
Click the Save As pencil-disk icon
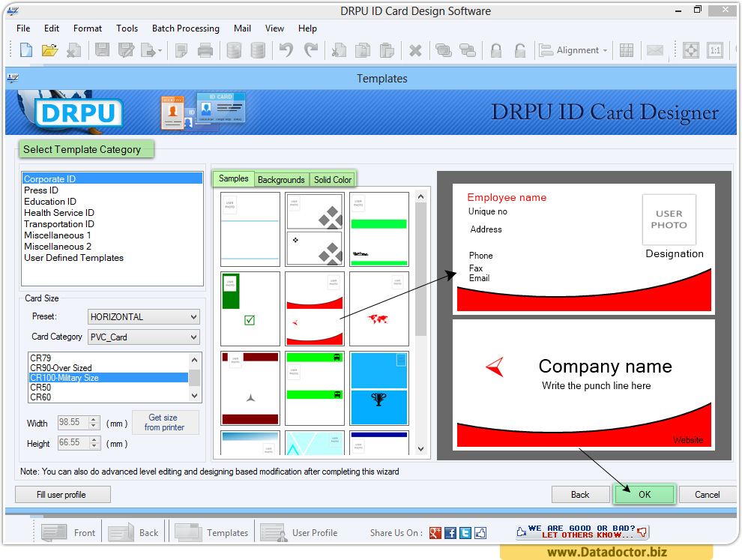127,49
